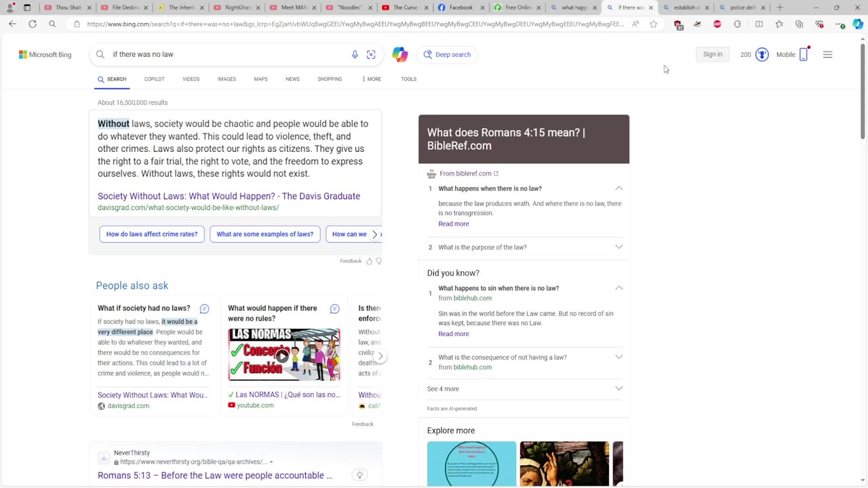Image resolution: width=868 pixels, height=488 pixels.
Task: Open the AdBlock Plus extension
Action: point(717,24)
